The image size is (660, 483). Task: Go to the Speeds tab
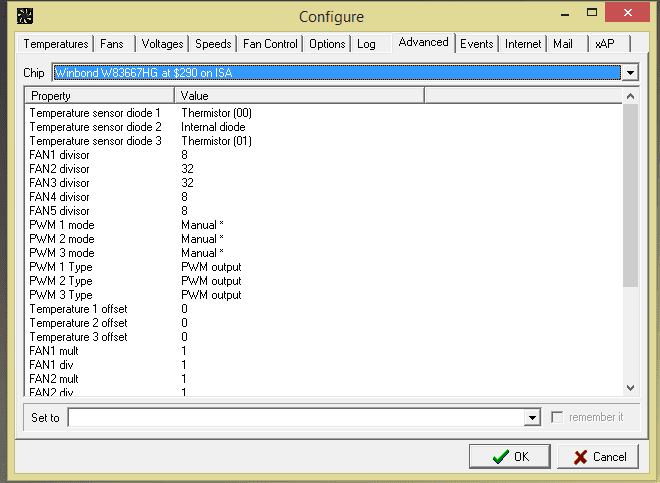pyautogui.click(x=213, y=44)
